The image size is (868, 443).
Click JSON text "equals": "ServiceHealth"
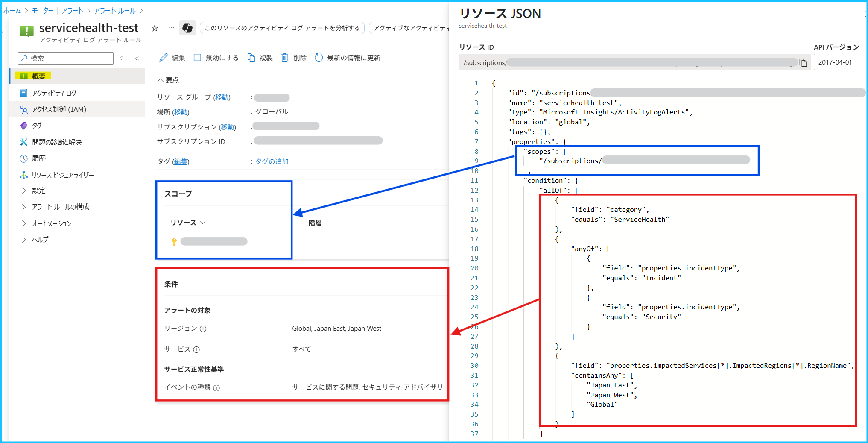[620, 220]
